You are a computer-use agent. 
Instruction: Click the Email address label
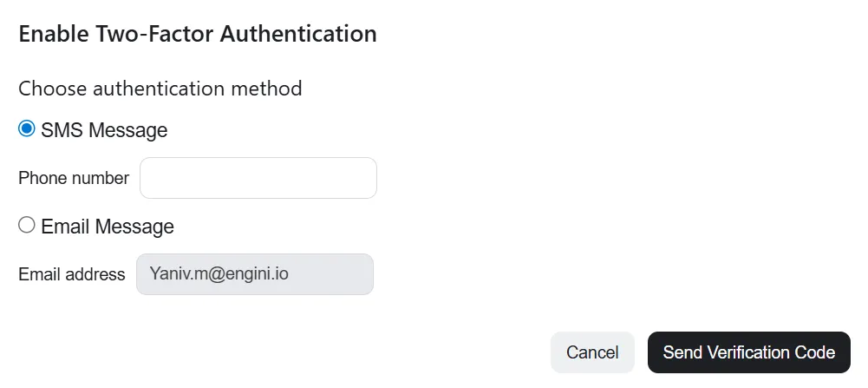[72, 274]
